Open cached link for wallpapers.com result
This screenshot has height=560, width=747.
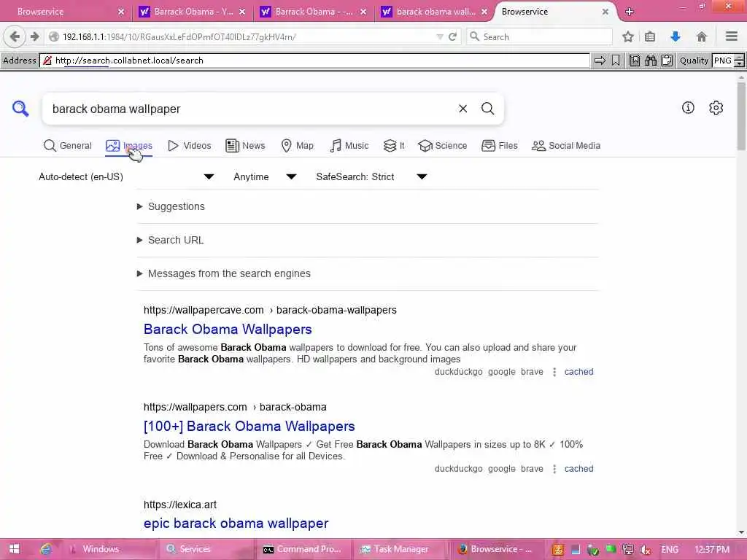click(x=578, y=469)
